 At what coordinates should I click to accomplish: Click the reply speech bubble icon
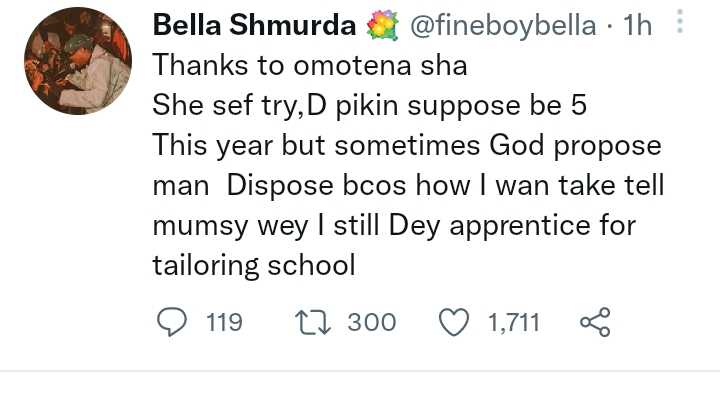tap(174, 322)
